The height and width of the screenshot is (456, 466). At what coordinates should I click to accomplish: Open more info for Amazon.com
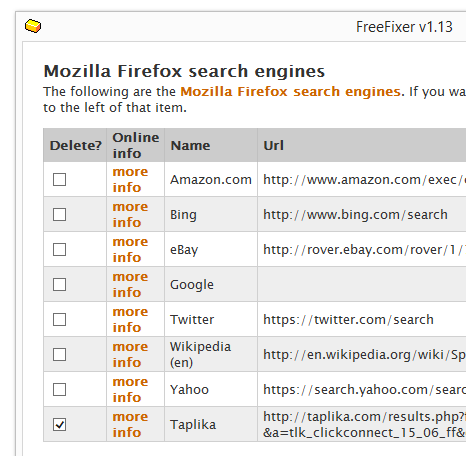pos(130,179)
